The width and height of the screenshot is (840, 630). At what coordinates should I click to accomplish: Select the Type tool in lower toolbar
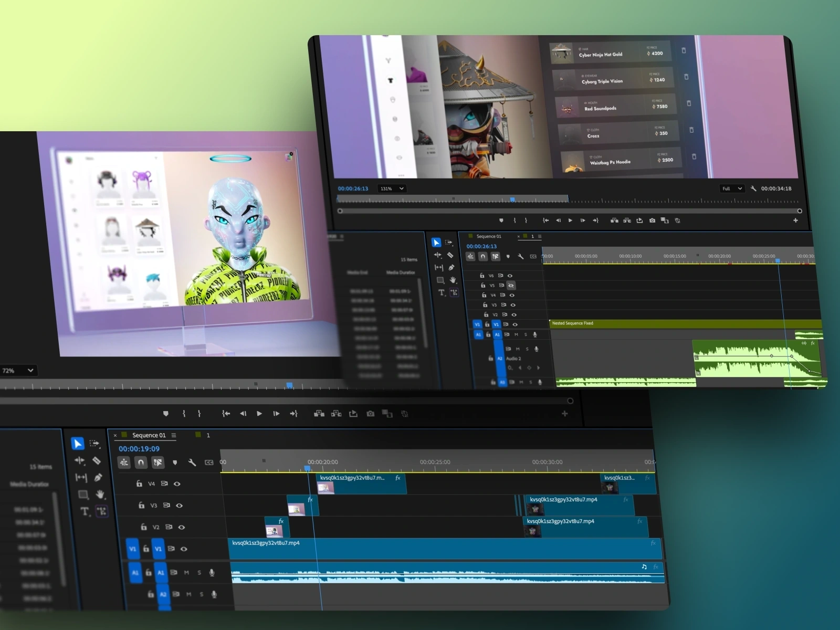[x=84, y=511]
